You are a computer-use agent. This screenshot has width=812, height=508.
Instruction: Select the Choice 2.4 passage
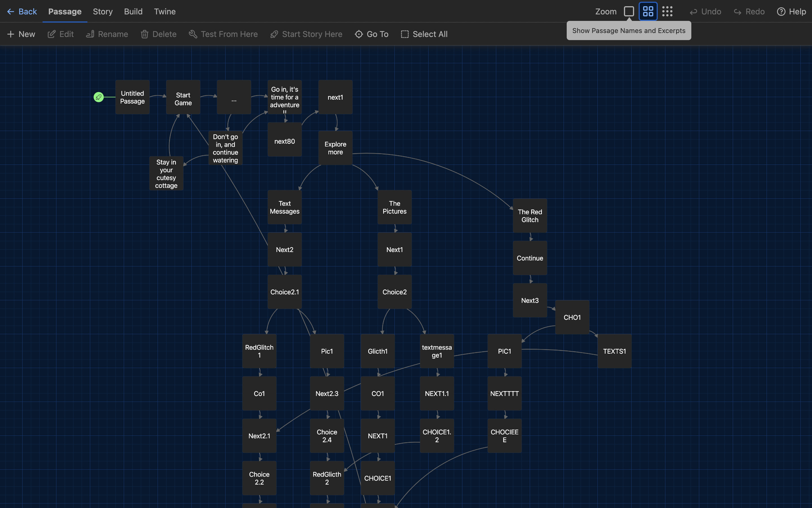[327, 436]
